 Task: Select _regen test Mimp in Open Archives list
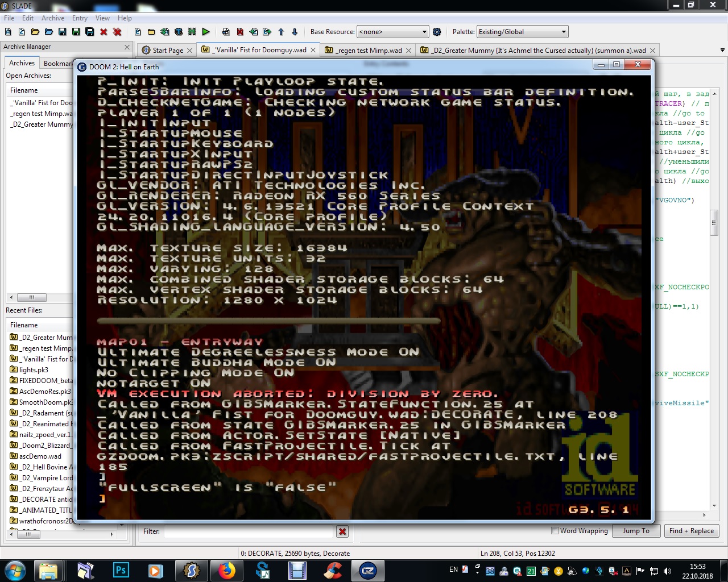42,114
